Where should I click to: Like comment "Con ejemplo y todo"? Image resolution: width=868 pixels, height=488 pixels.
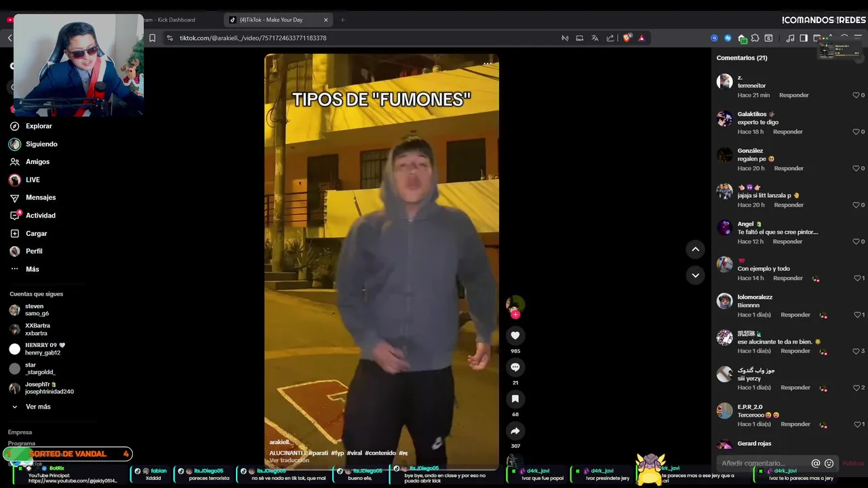[856, 279]
